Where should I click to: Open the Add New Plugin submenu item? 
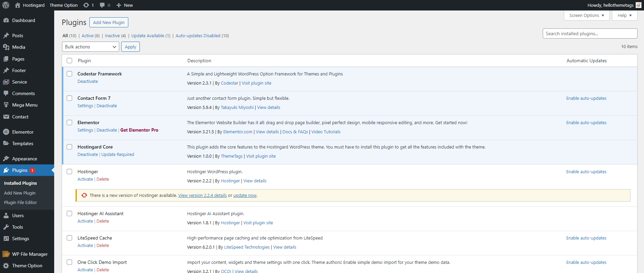tap(20, 193)
